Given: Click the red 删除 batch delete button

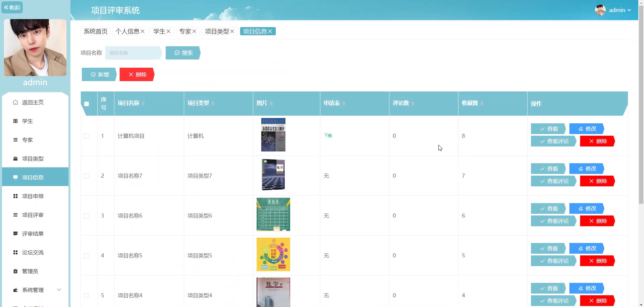Looking at the screenshot, I should click(x=137, y=74).
